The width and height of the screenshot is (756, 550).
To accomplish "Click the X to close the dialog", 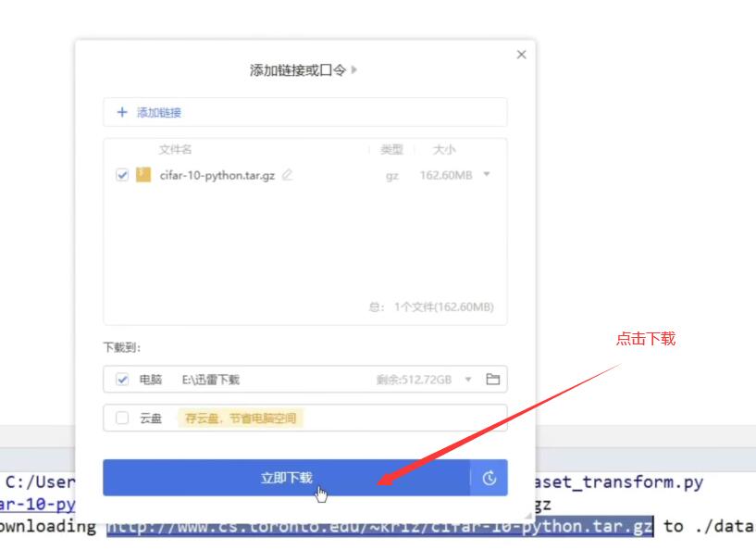I will (521, 54).
